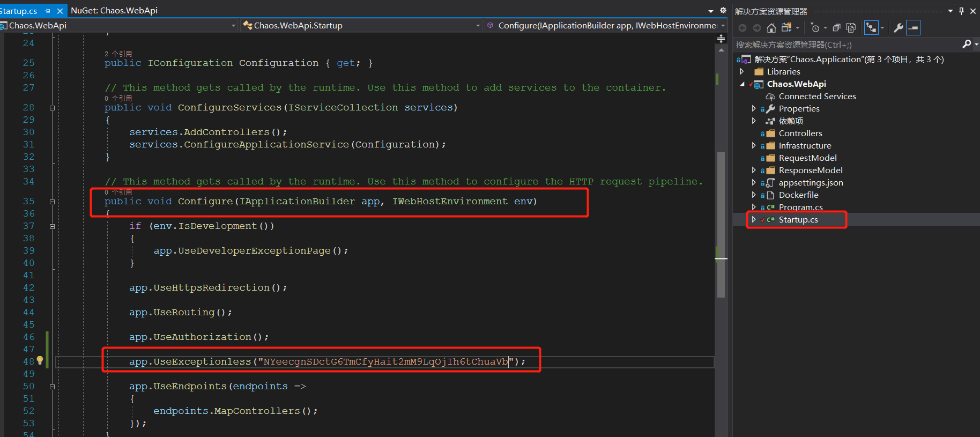Screen dimensions: 980x437
Task: Expand the Properties node
Action: coord(754,109)
